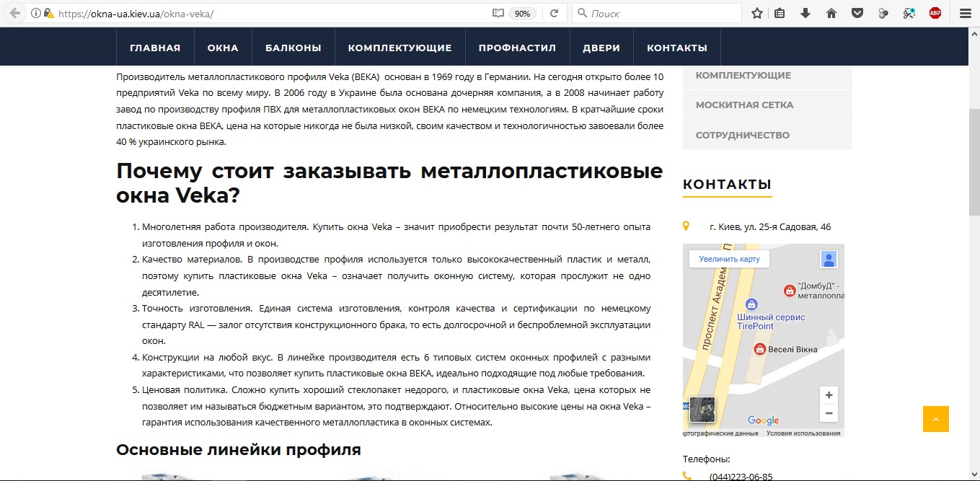Open the screenshot scissors extension icon
This screenshot has width=980, height=481.
coord(909,13)
